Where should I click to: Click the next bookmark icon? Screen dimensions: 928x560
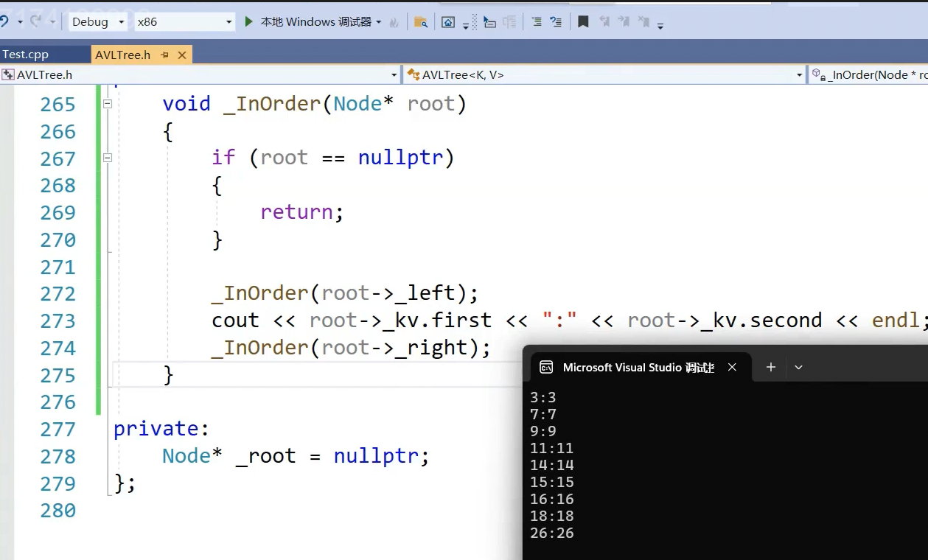[624, 22]
